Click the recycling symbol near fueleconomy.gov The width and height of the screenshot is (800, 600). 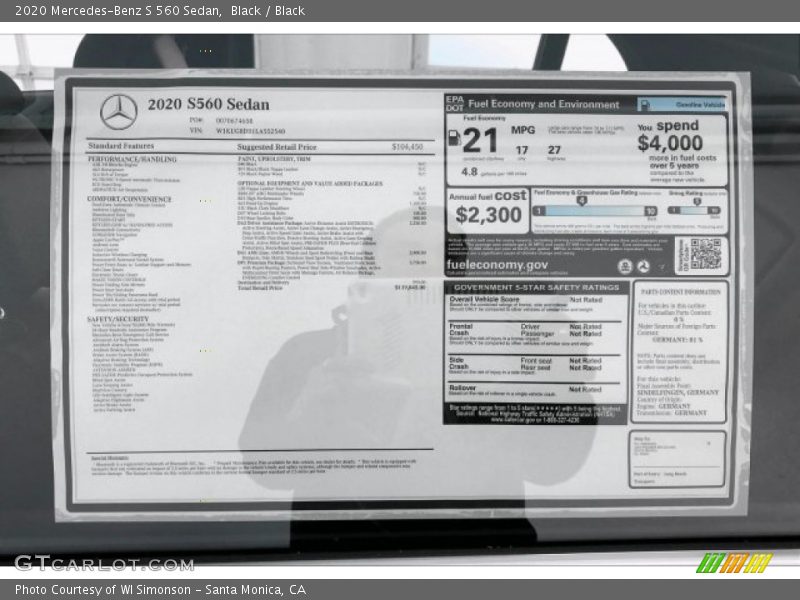pyautogui.click(x=644, y=265)
